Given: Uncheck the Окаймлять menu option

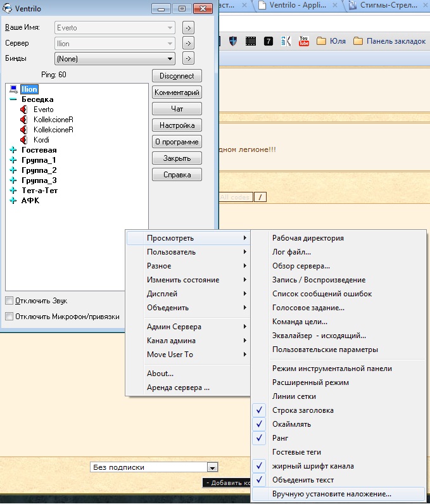Looking at the screenshot, I should click(339, 424).
